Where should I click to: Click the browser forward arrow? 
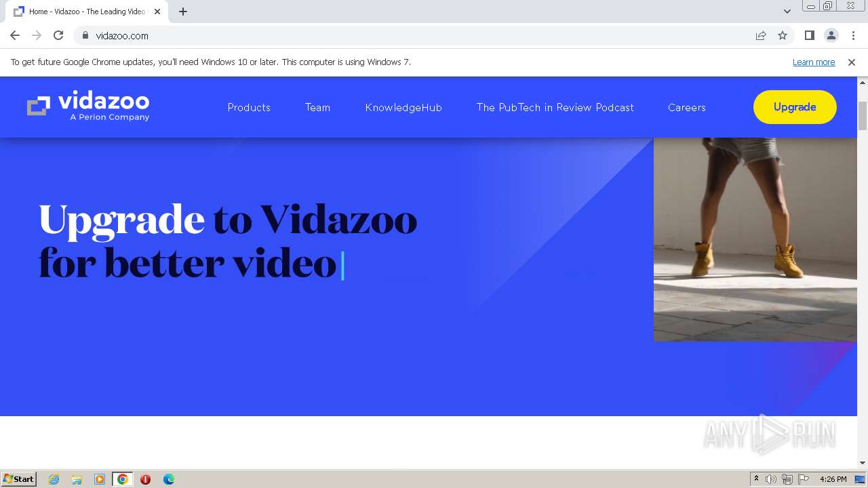coord(37,35)
